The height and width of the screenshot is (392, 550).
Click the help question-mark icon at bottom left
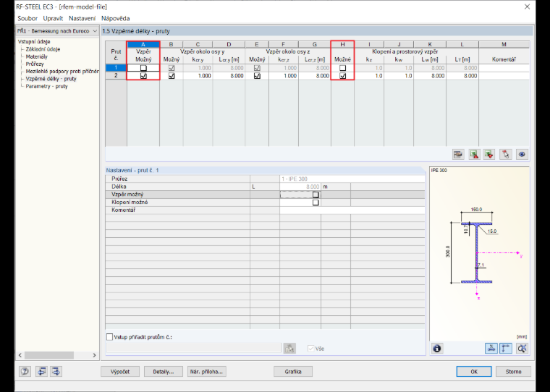tap(25, 371)
